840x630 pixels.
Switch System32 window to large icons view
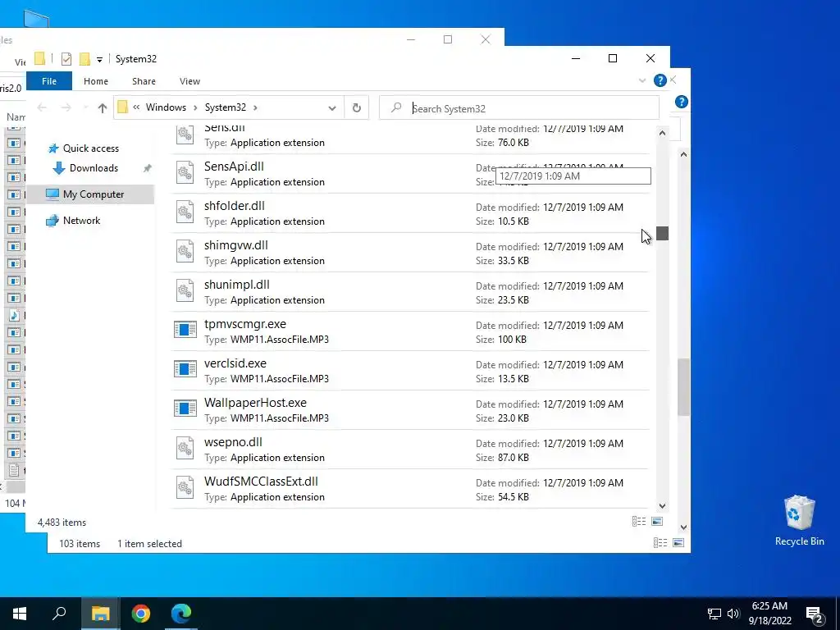657,522
